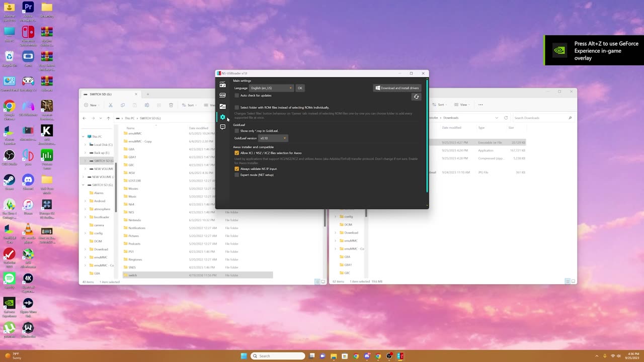Viewport: 644px width, 362px height.
Task: Select the switch folder in file list
Action: tap(198, 275)
